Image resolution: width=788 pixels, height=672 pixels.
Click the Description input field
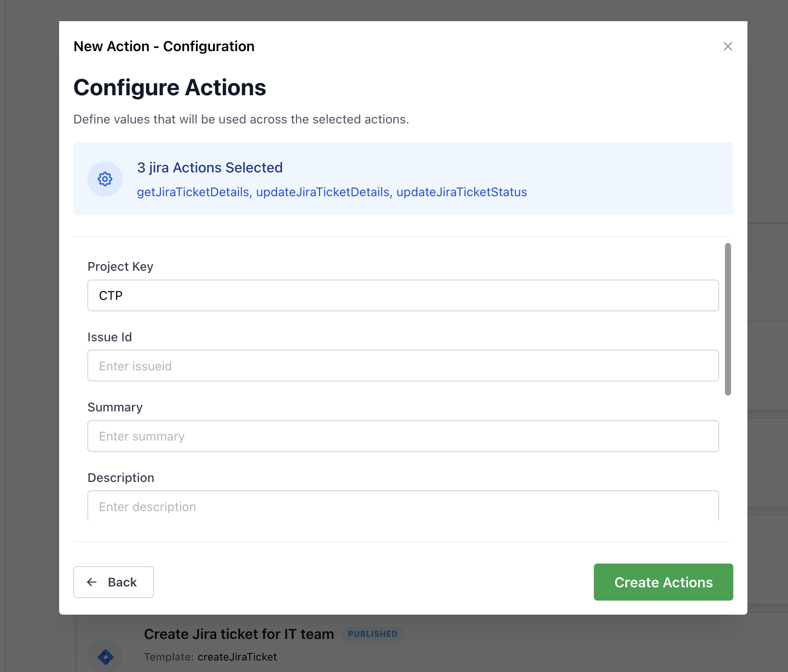pos(403,506)
